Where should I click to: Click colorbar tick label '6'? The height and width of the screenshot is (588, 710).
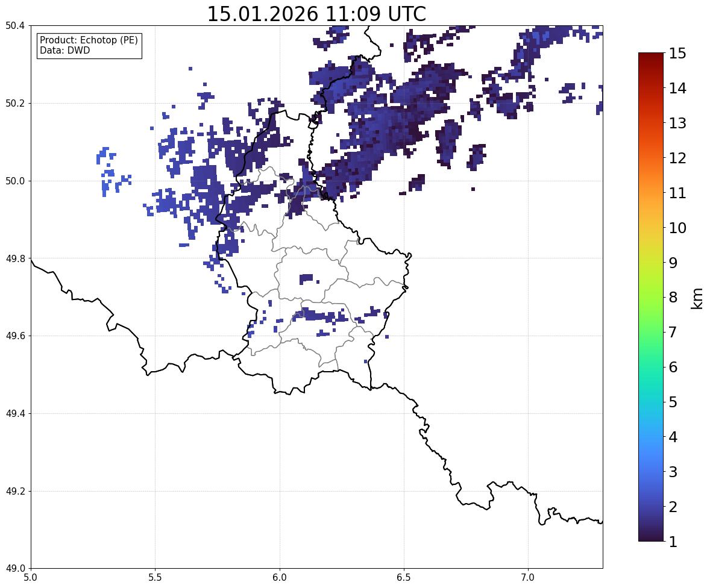(673, 367)
